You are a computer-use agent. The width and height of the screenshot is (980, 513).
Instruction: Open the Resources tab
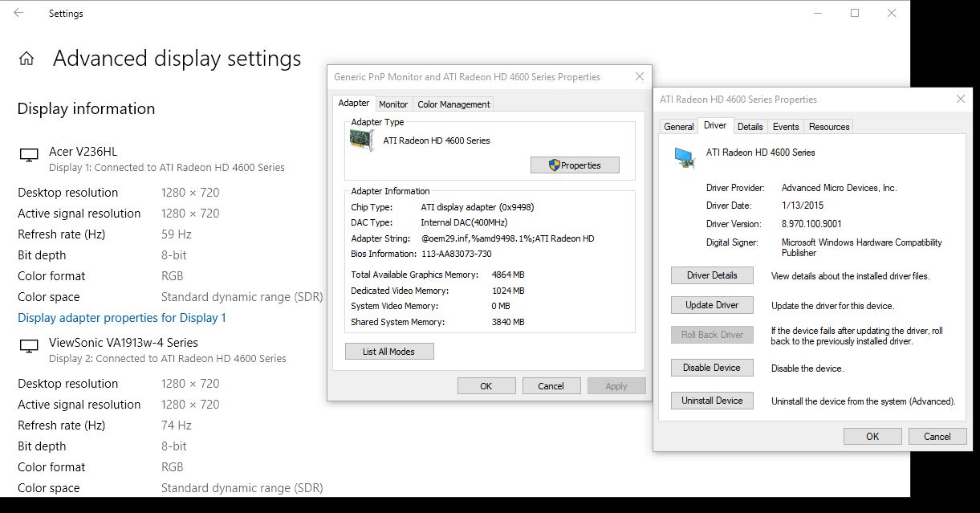click(x=829, y=127)
